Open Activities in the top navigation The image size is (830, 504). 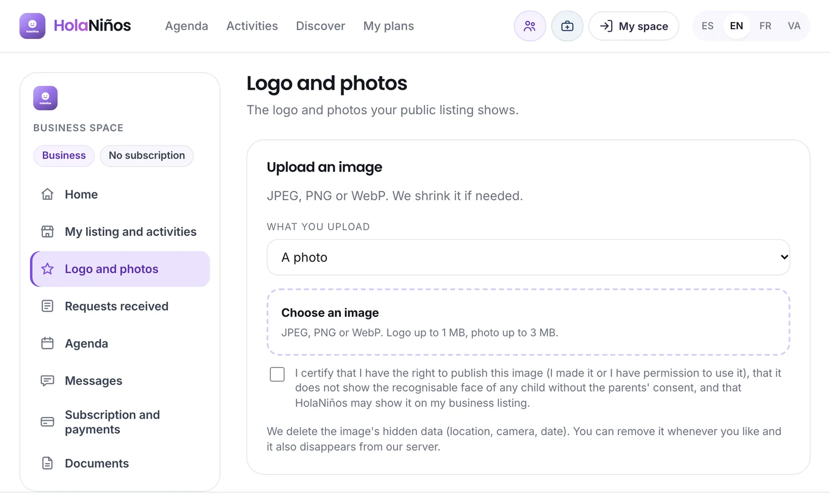tap(252, 26)
